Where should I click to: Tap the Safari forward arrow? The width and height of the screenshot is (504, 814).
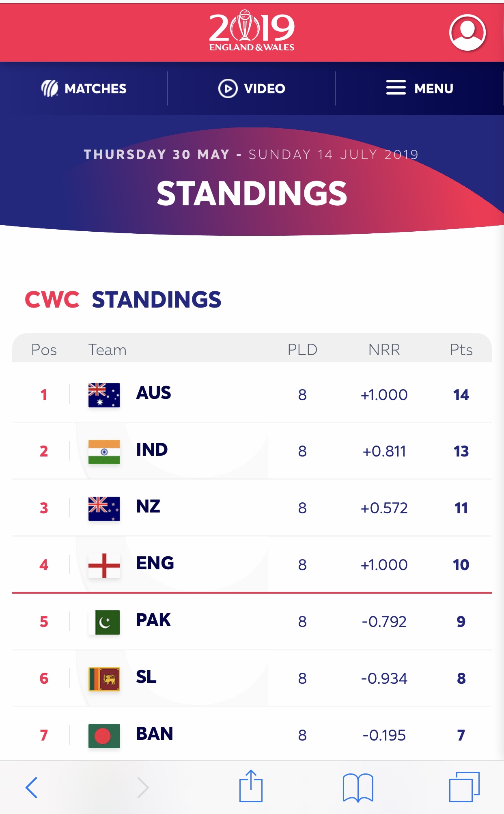click(x=143, y=787)
